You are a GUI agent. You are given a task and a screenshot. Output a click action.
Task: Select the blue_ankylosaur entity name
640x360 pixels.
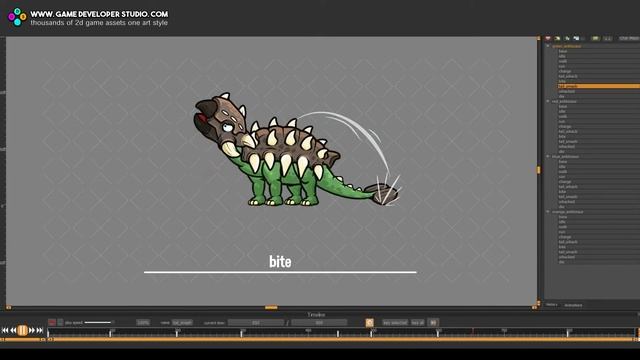(565, 156)
